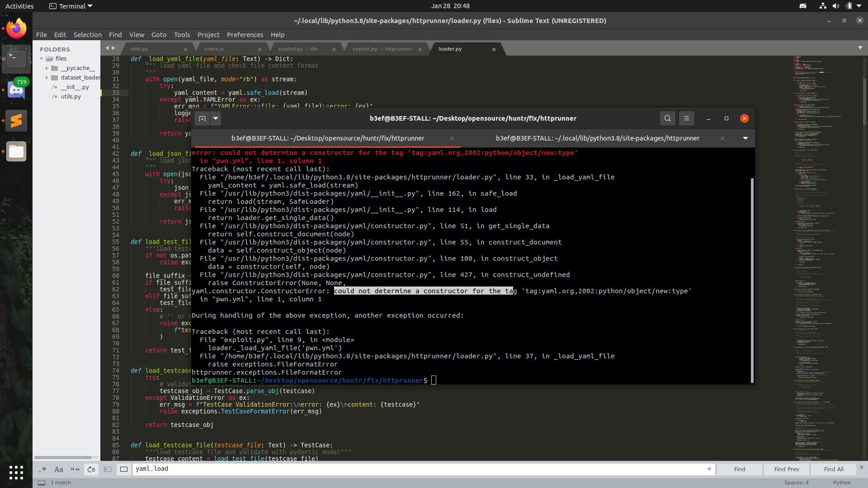Click the Find All button

point(833,469)
